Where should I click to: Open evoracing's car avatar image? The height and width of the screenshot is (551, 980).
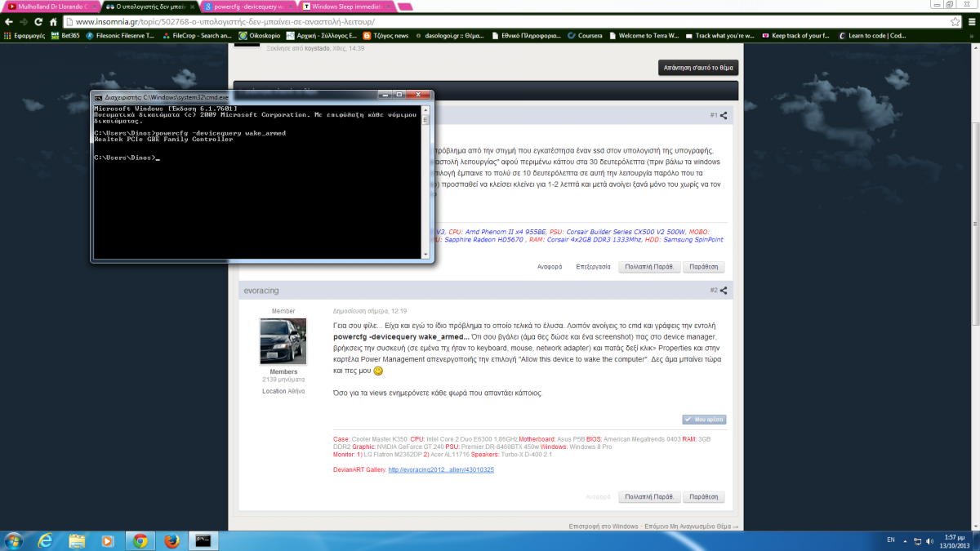[x=283, y=340]
